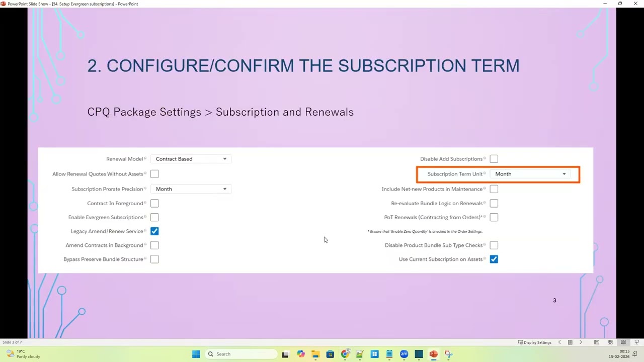This screenshot has height=362, width=644.
Task: Check Contract In Foreground
Action: 154,203
